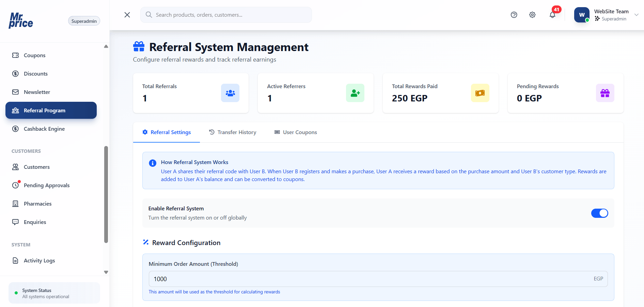Click the Mr. Price logo
644x307 pixels.
(21, 20)
